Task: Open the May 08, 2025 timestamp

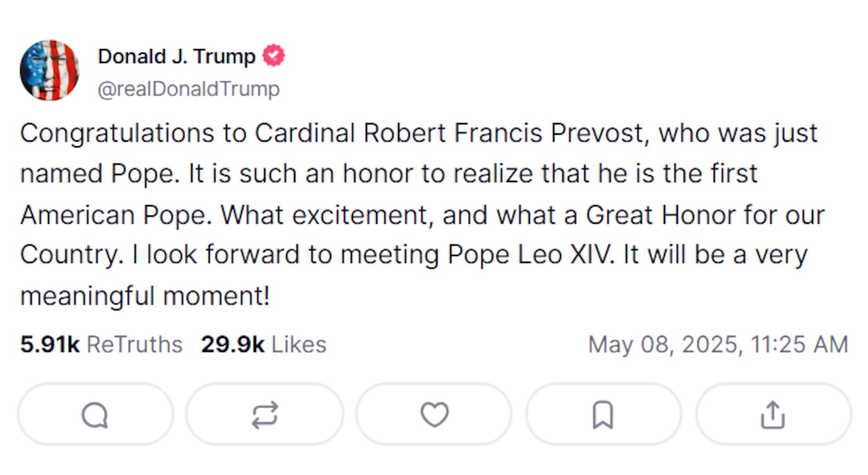Action: click(718, 344)
